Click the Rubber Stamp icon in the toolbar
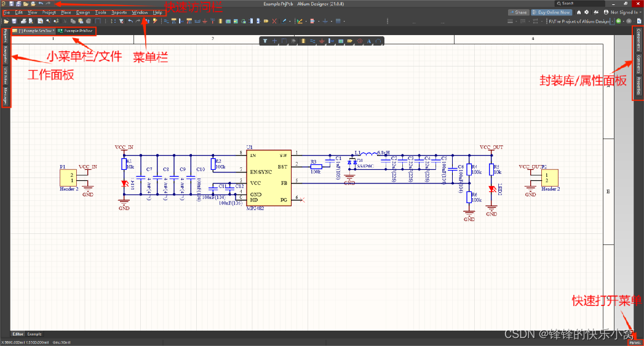Viewport: 644px width, 346px height. 89,21
